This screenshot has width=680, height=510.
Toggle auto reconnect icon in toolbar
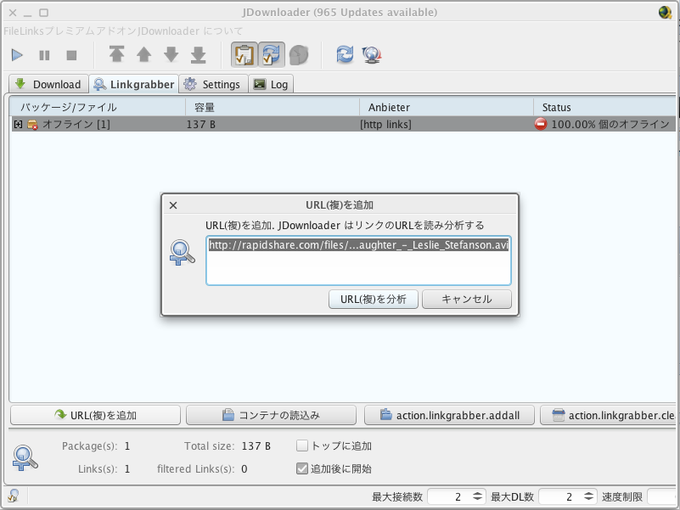pos(271,55)
